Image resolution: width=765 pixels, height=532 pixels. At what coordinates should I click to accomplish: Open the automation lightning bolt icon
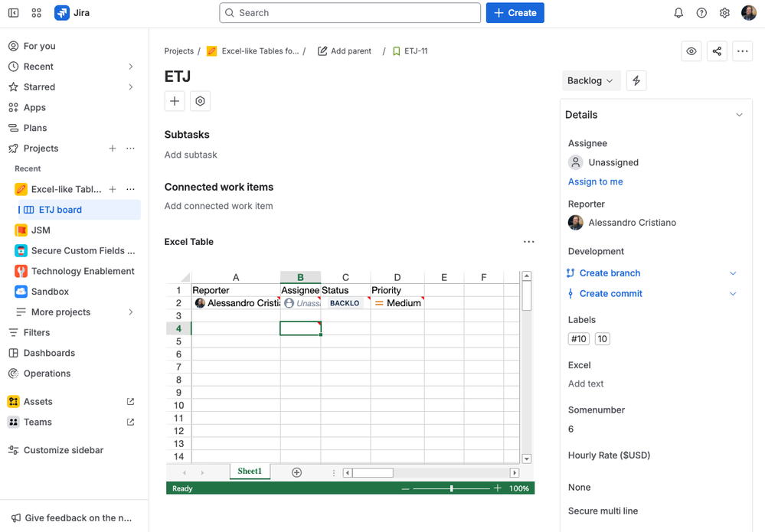point(636,81)
